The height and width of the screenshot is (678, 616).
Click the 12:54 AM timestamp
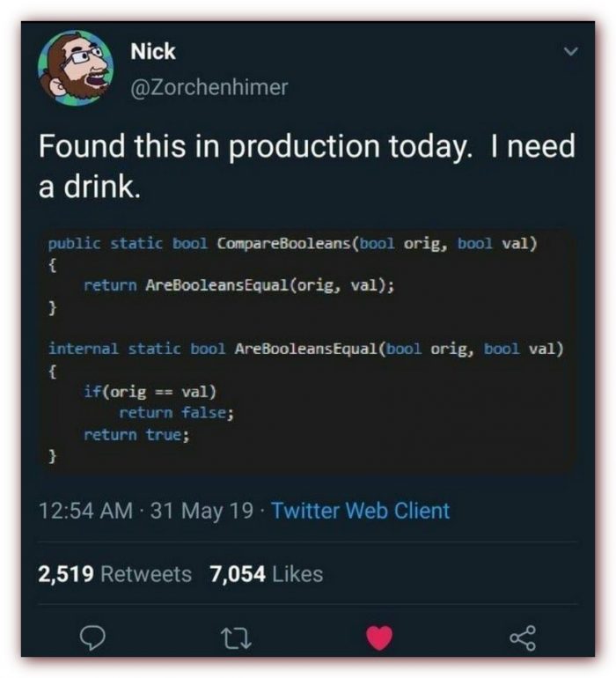tap(86, 511)
